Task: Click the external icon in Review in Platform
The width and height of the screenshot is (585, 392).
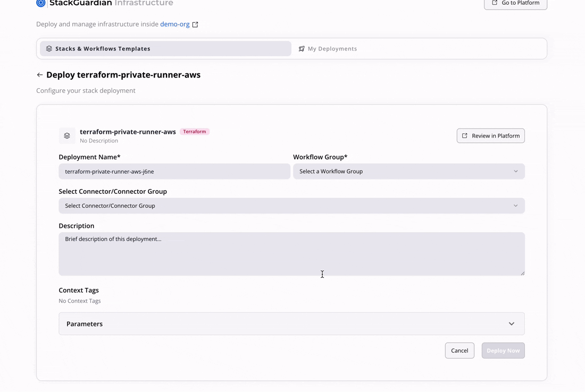Action: point(465,136)
